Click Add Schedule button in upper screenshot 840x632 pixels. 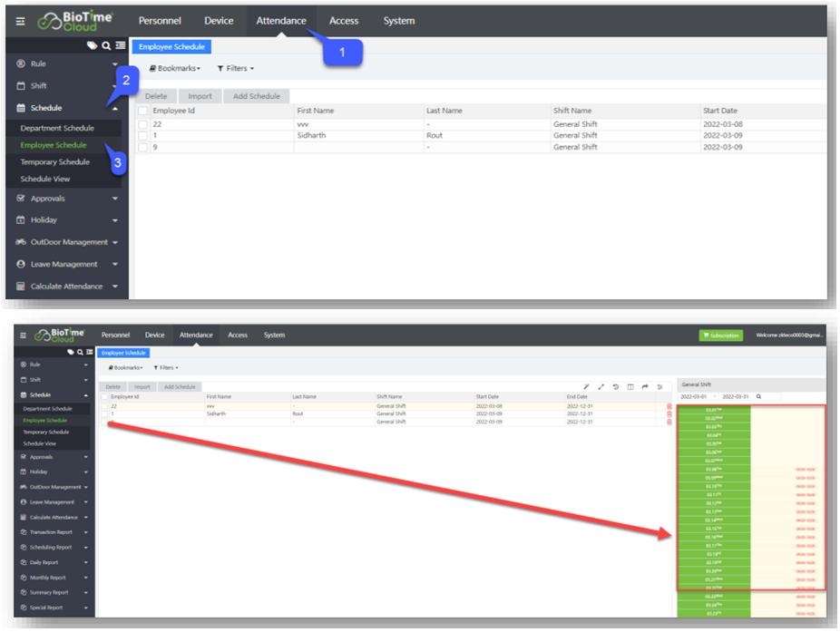pyautogui.click(x=257, y=96)
